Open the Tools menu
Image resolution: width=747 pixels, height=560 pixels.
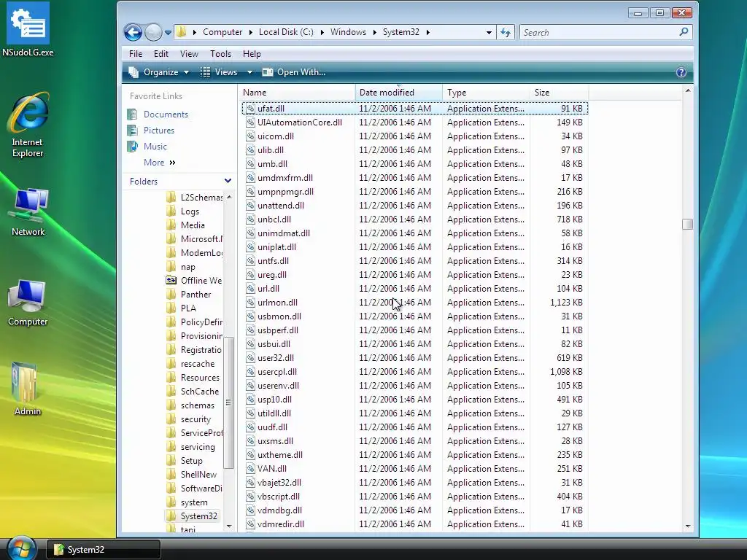tap(220, 54)
